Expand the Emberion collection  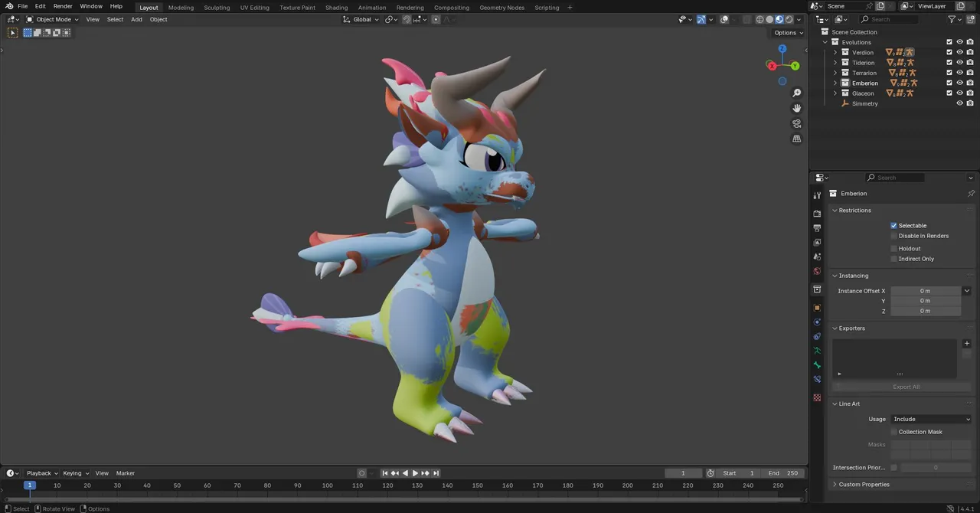(835, 83)
